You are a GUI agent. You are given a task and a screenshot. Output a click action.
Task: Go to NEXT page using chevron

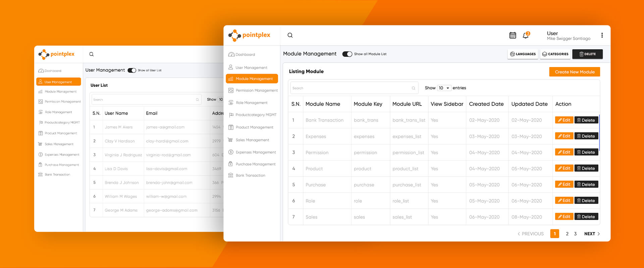pos(599,234)
